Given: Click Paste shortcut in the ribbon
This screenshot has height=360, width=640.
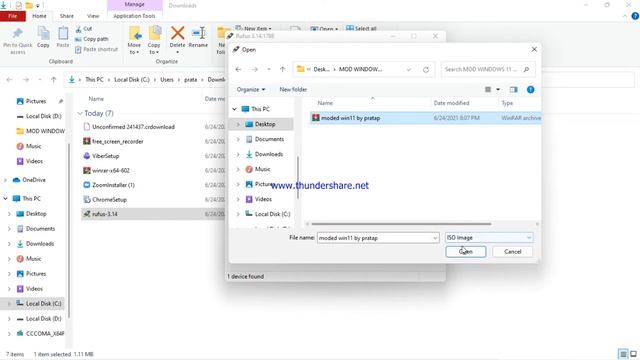Looking at the screenshot, I should [96, 49].
